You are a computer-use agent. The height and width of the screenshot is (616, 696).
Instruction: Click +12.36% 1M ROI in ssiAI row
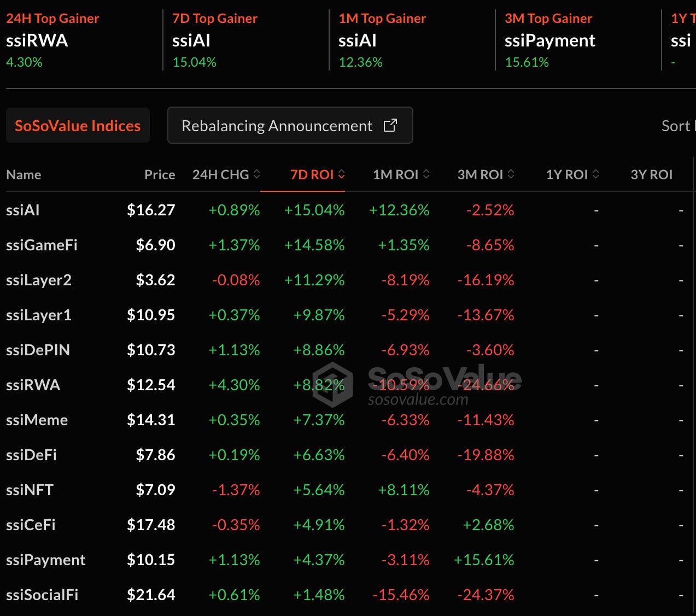coord(399,210)
